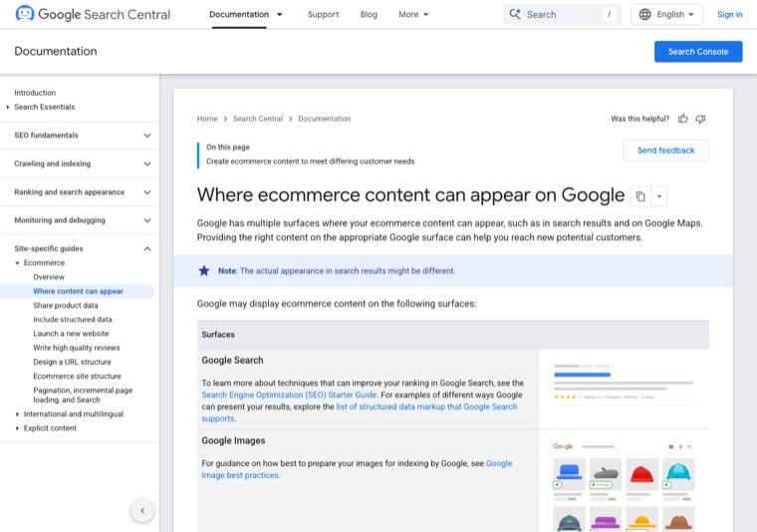
Task: Click the Search Console button
Action: pos(698,52)
